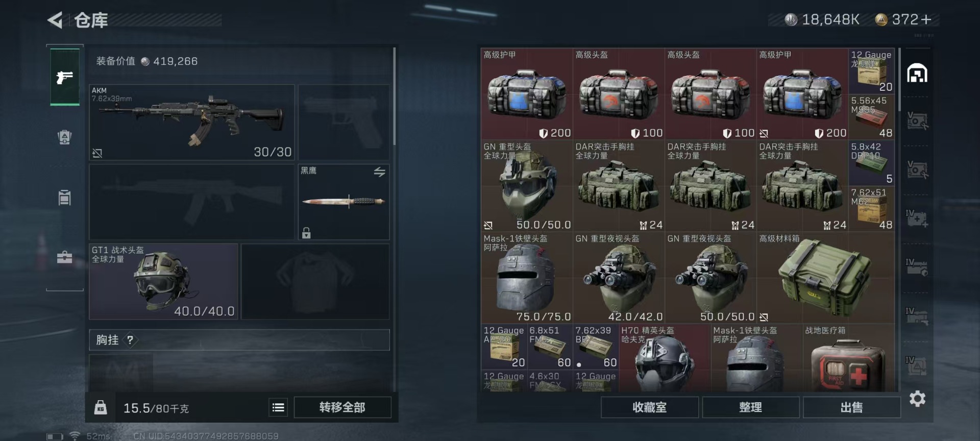Click the plus to add gold currency
980x441 pixels.
926,20
